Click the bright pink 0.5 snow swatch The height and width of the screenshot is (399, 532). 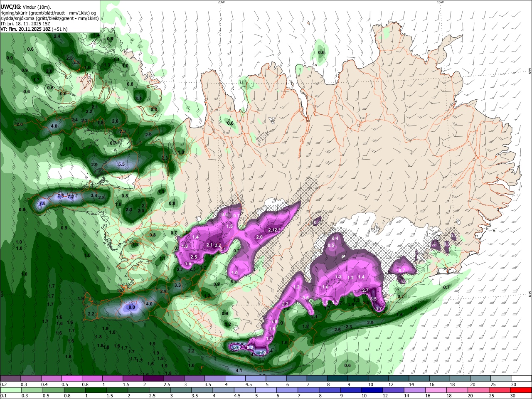click(72, 379)
